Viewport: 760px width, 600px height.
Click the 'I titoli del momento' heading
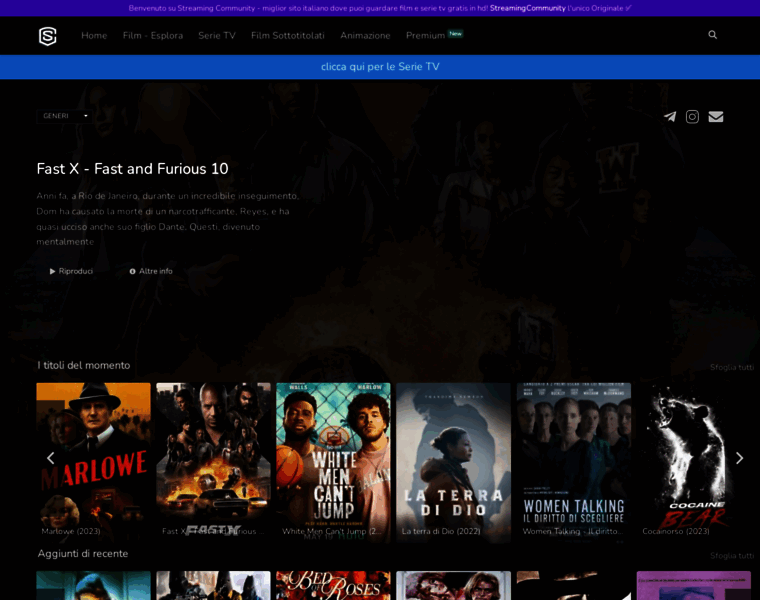(x=84, y=365)
